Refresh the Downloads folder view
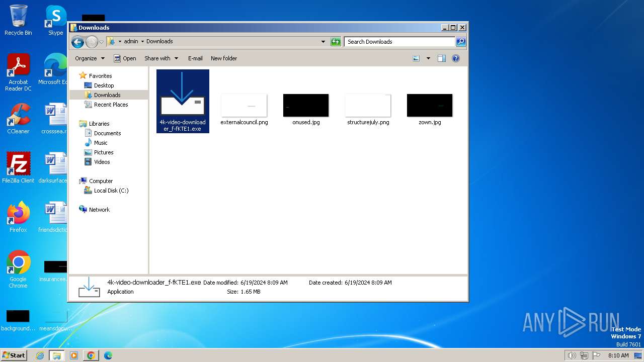 336,42
